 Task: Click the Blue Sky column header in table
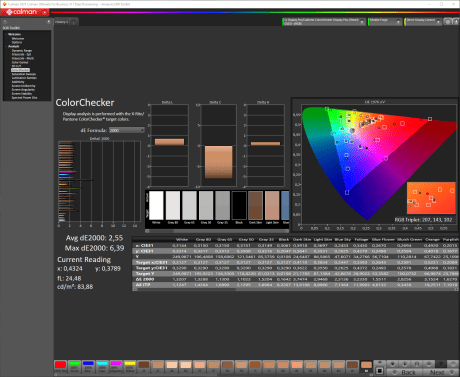pos(343,239)
